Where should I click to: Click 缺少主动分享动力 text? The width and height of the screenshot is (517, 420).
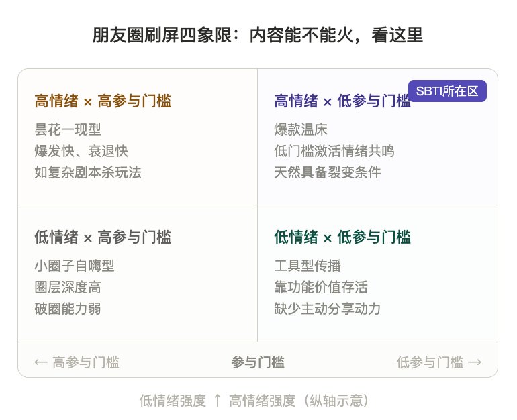tap(328, 309)
